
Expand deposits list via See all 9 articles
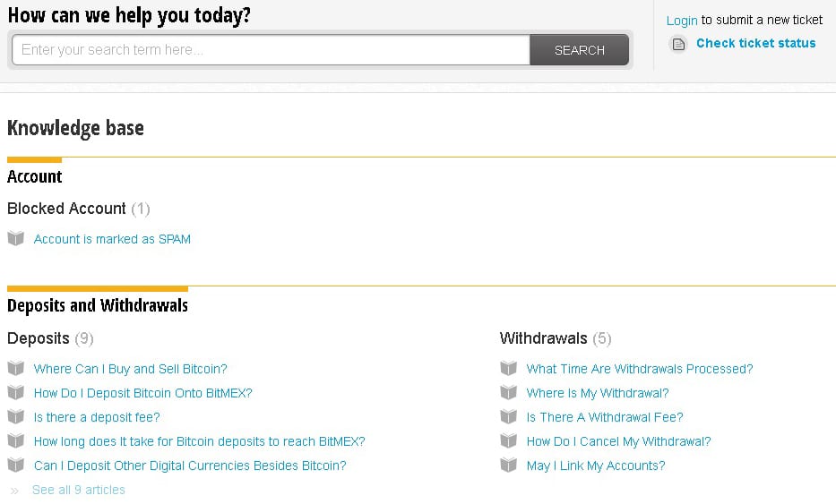[78, 490]
